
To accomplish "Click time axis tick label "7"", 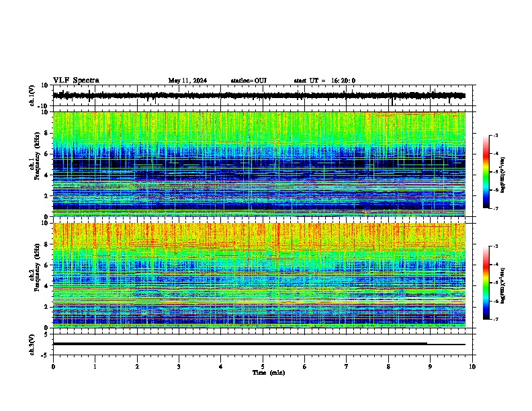I will (347, 367).
